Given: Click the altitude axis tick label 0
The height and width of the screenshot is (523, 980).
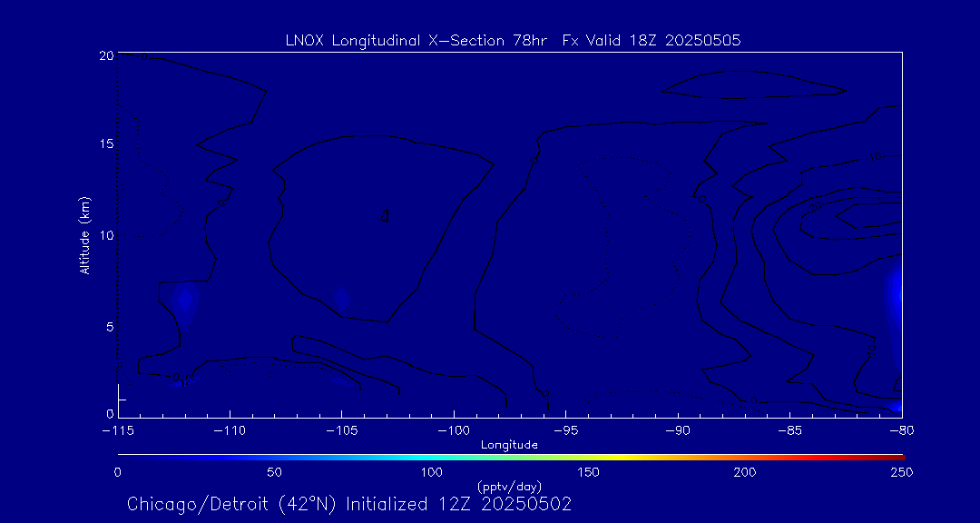Looking at the screenshot, I should (110, 413).
